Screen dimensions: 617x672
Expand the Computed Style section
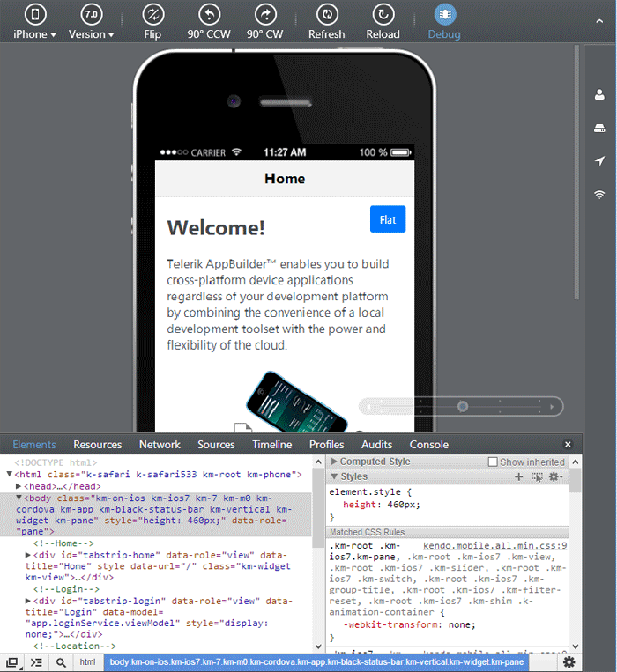tap(334, 462)
